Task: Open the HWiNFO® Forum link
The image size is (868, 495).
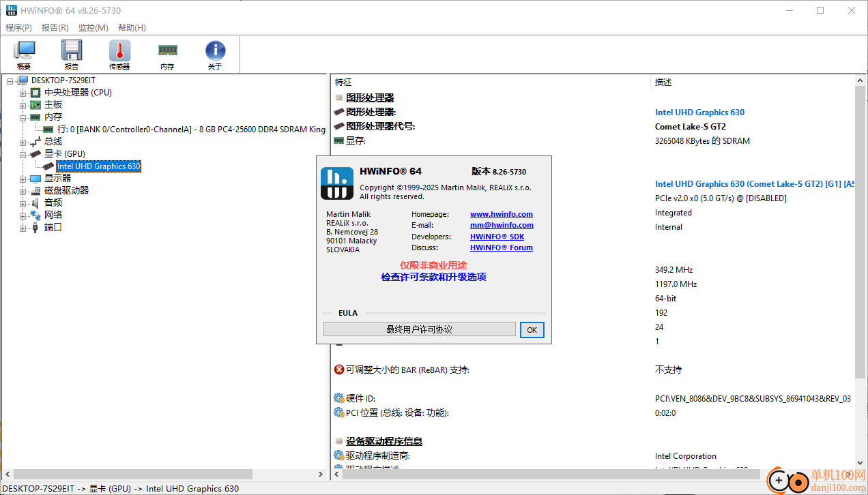Action: coord(502,247)
